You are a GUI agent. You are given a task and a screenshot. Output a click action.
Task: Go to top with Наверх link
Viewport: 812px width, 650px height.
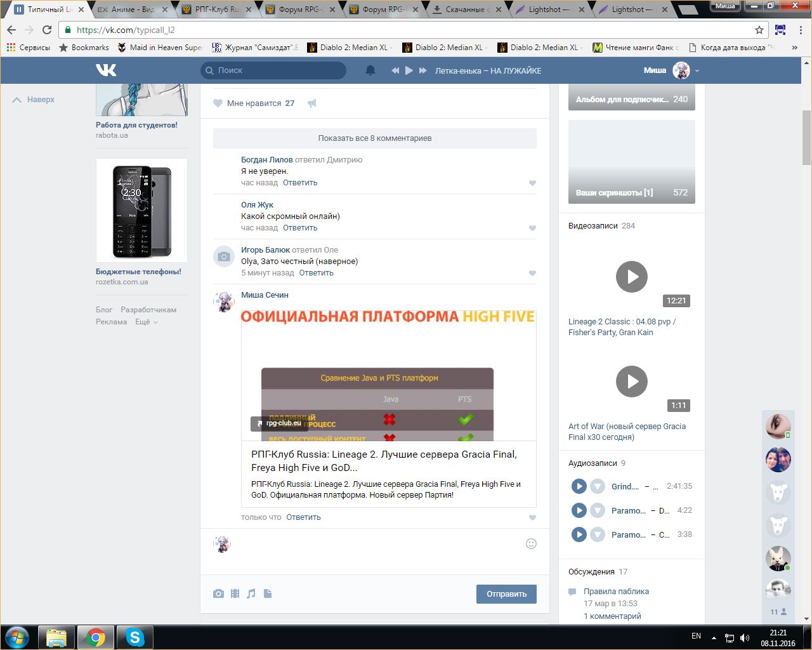34,100
